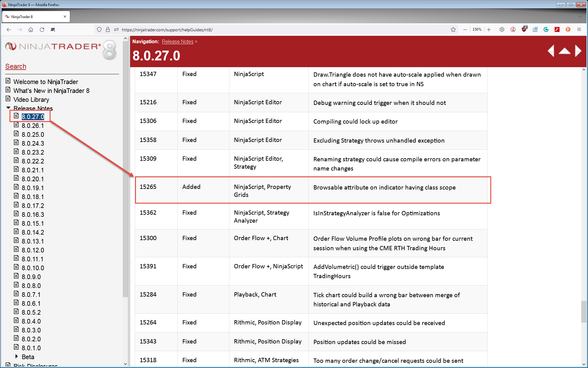The image size is (588, 368).
Task: Open the list all tabs dropdown
Action: coord(580,17)
